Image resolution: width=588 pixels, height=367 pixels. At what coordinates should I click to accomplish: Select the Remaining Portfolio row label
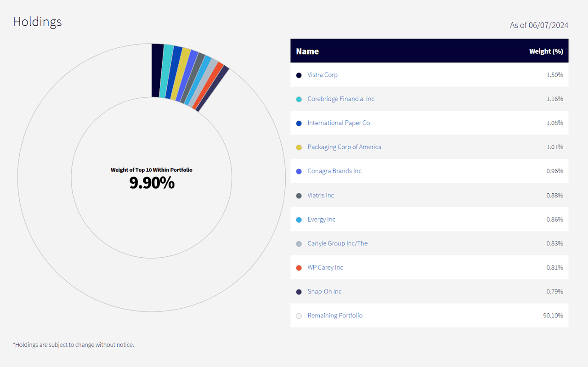point(335,316)
